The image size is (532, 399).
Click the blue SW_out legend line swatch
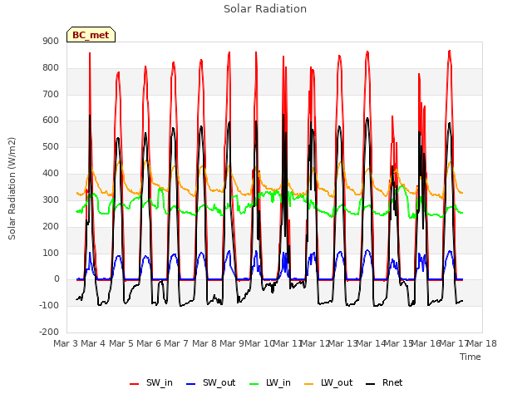[x=191, y=384]
